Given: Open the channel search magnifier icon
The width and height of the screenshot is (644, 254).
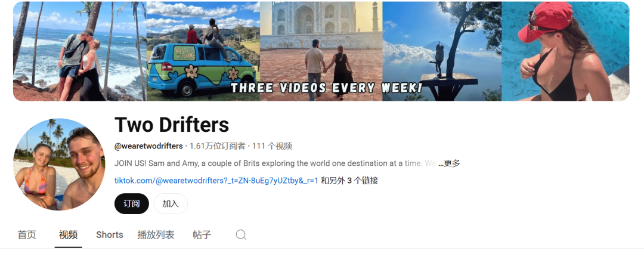Looking at the screenshot, I should pos(241,235).
